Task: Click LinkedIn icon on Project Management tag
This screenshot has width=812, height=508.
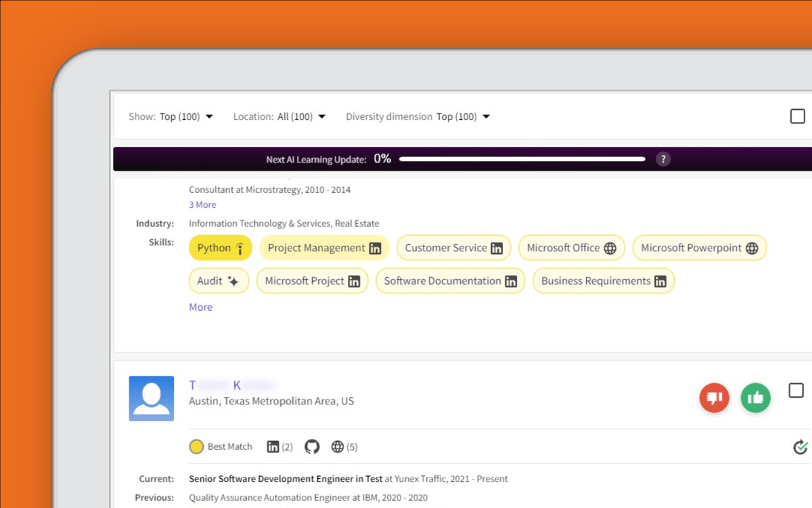Action: click(375, 249)
